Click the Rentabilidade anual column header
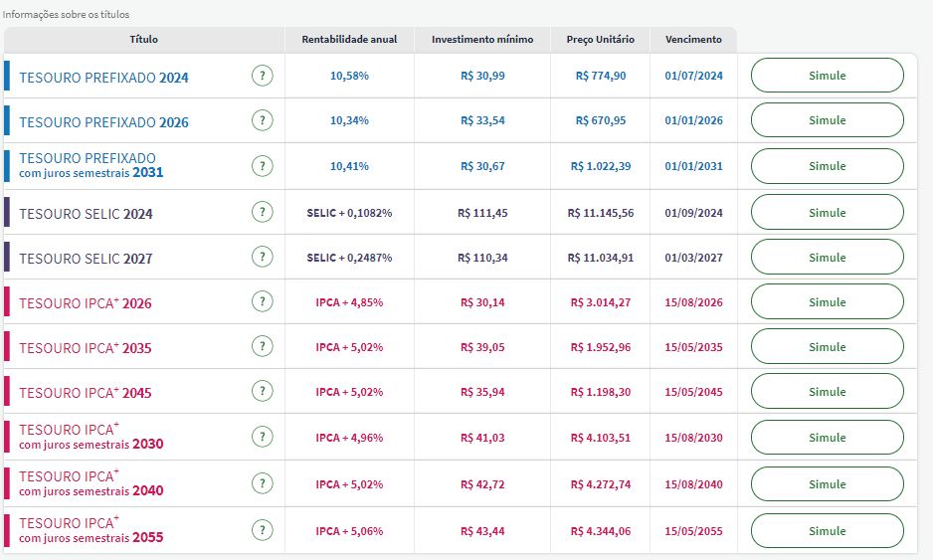Screen dimensions: 933x560 [349, 39]
